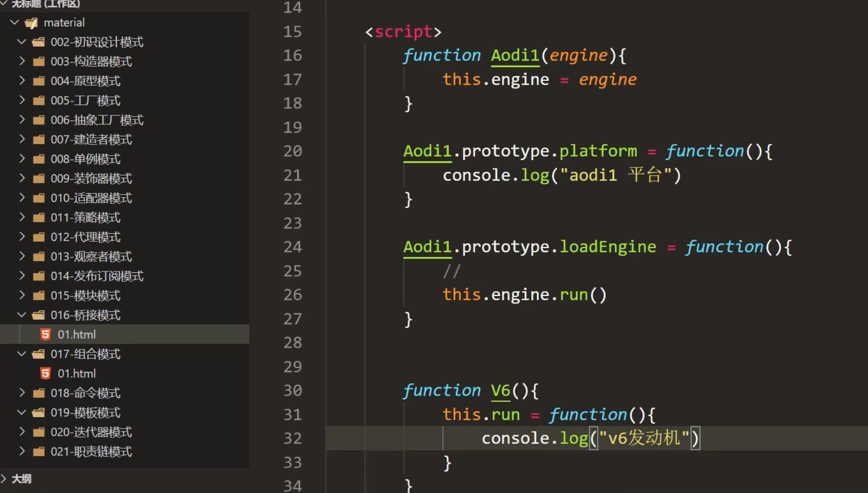Expand the 003-构造器模式 folder chevron
This screenshot has height=493, width=868.
pyautogui.click(x=22, y=61)
